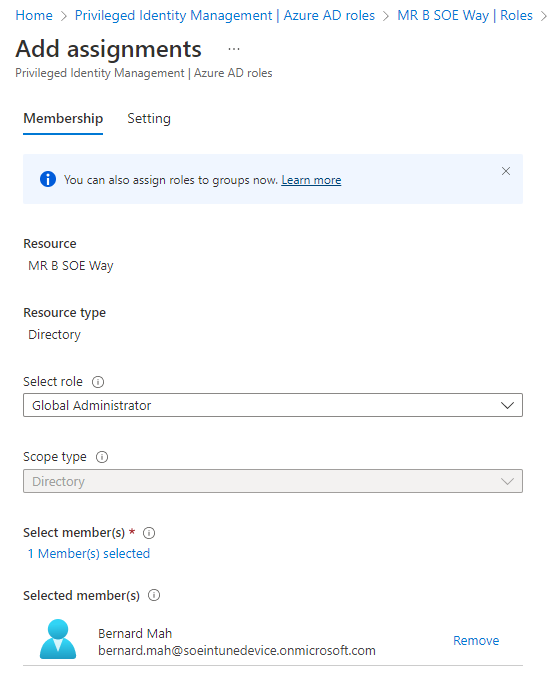This screenshot has width=552, height=680.
Task: Show info tooltip for Select member(s)
Action: point(149,533)
